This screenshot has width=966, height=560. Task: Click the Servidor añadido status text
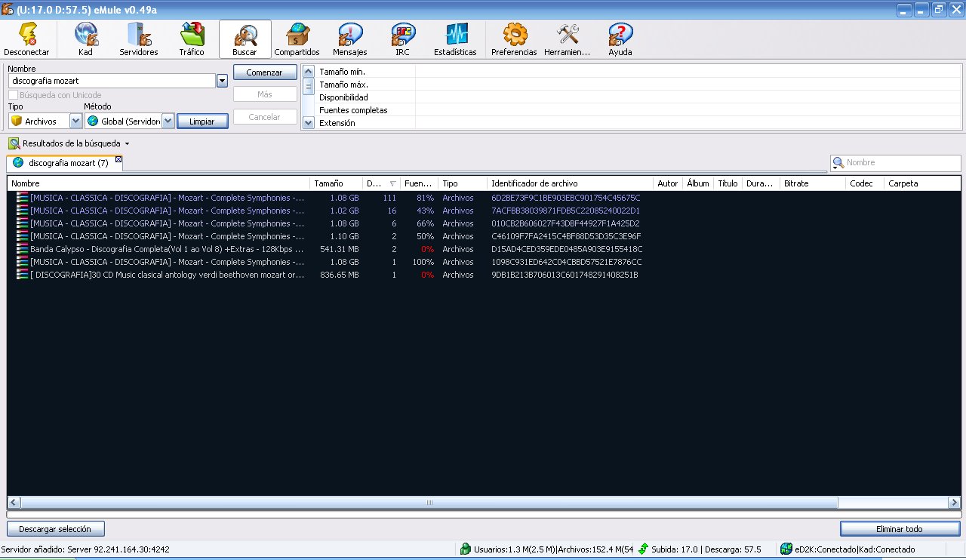85,549
